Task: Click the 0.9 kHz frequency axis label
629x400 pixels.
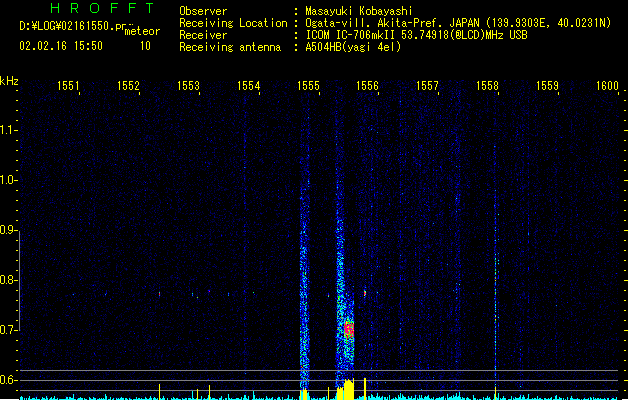Action: pos(8,230)
